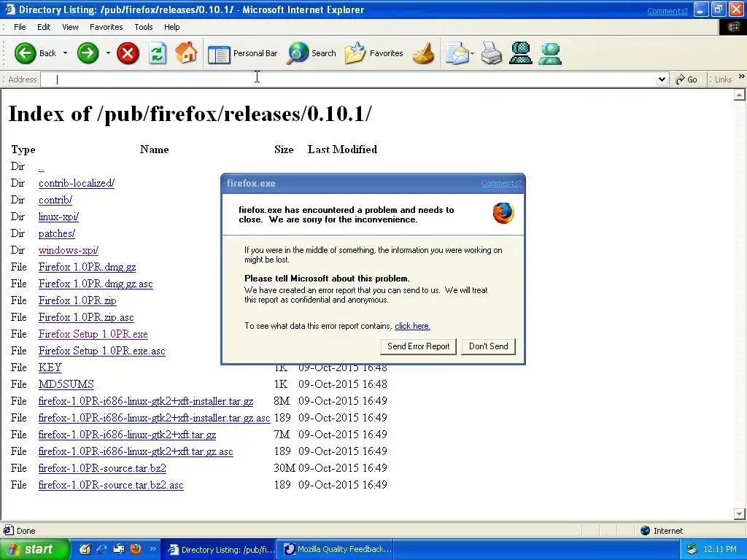Click firefox-1.0PR-source.tar.bz2 link

click(102, 468)
